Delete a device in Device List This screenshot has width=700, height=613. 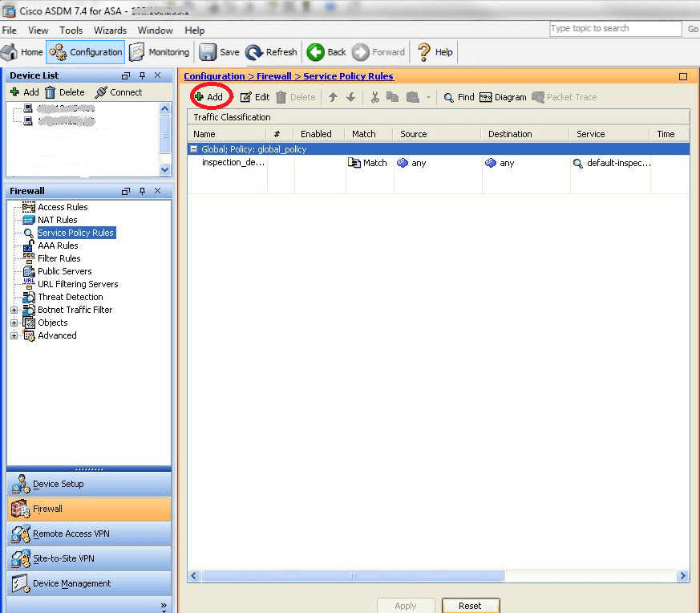click(65, 92)
